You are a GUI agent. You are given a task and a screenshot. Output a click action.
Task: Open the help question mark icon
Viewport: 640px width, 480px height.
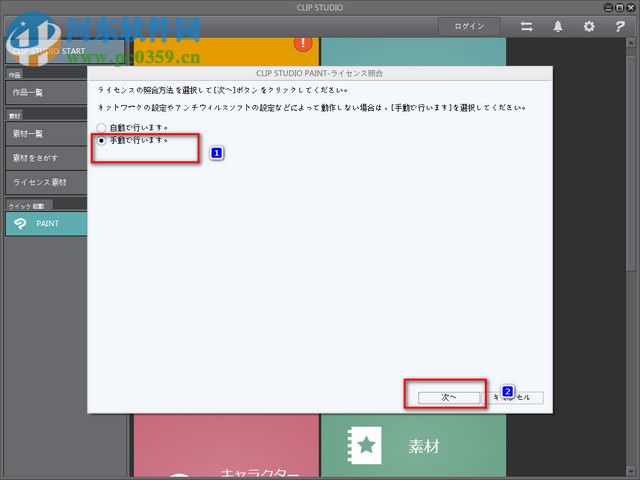pyautogui.click(x=620, y=27)
